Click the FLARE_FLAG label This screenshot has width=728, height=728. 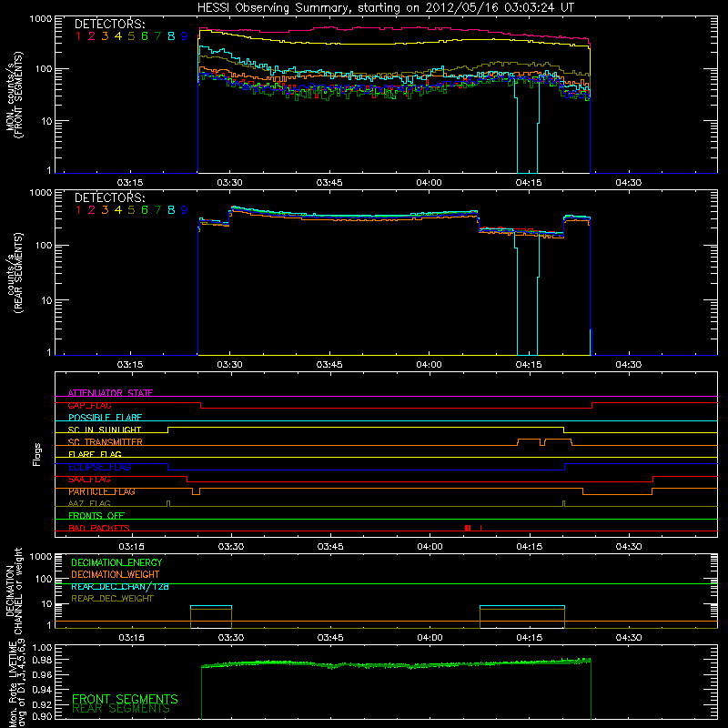95,454
